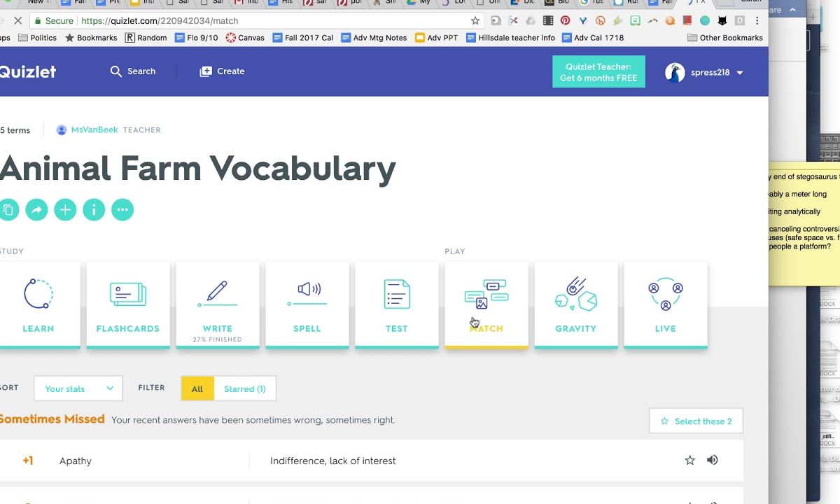Click the "Sometimes Missed" heading
The height and width of the screenshot is (504, 840).
point(52,419)
